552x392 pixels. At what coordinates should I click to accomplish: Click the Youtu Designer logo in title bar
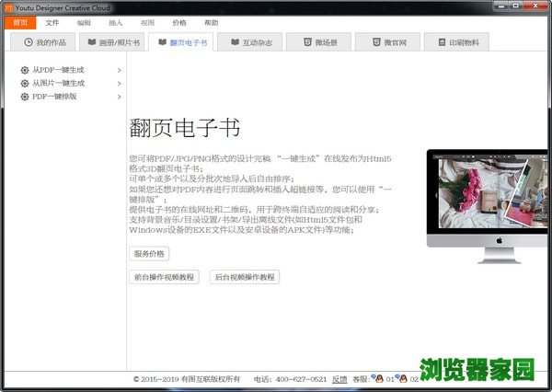pyautogui.click(x=7, y=6)
